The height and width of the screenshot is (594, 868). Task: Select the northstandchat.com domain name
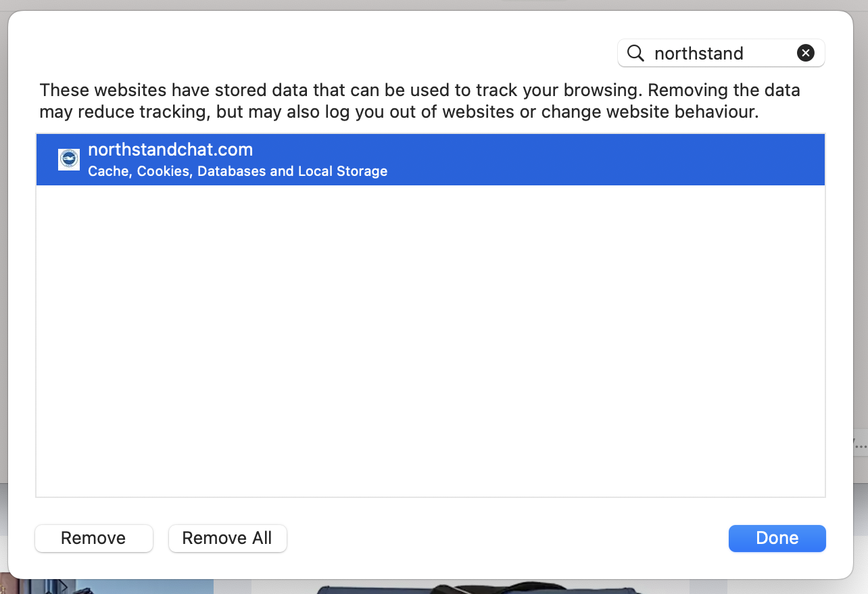click(170, 150)
